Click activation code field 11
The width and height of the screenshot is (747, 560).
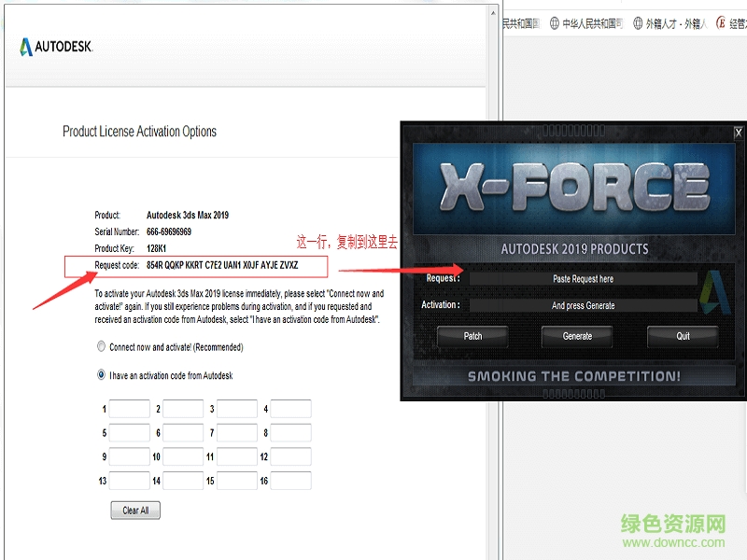pos(237,456)
